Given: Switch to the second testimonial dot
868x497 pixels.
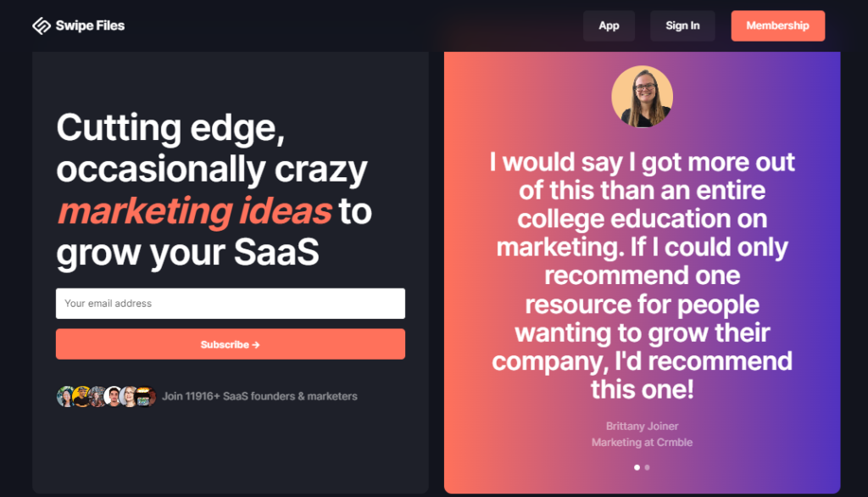Looking at the screenshot, I should 648,467.
